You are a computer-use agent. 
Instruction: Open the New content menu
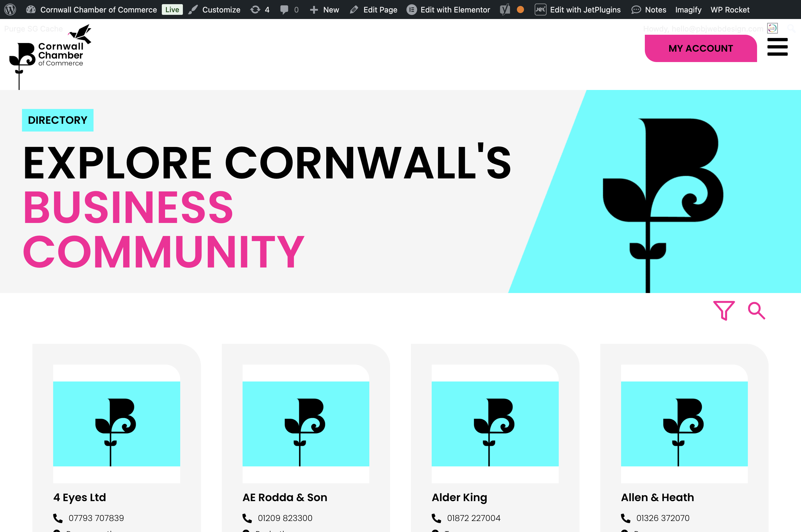(x=324, y=9)
